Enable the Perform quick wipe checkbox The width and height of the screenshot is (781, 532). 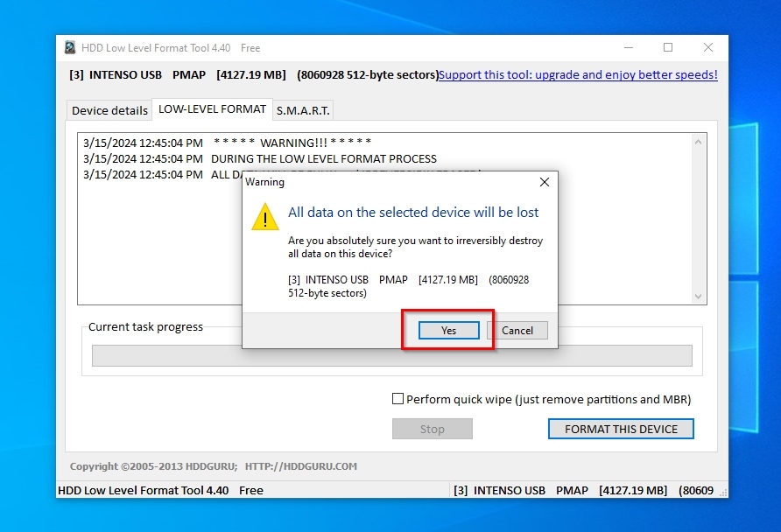pos(398,399)
